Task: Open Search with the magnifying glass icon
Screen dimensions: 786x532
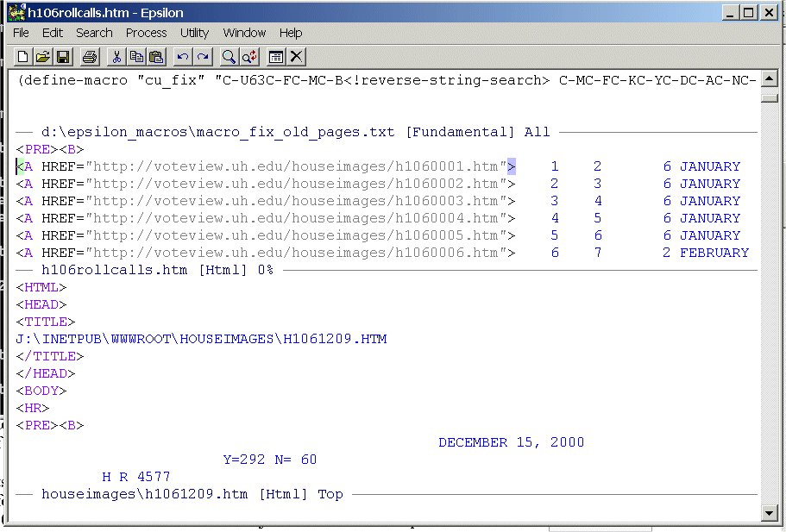Action: (x=230, y=57)
